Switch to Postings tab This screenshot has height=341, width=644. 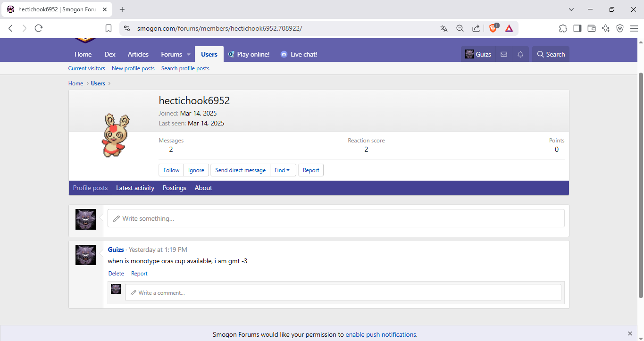click(x=175, y=188)
